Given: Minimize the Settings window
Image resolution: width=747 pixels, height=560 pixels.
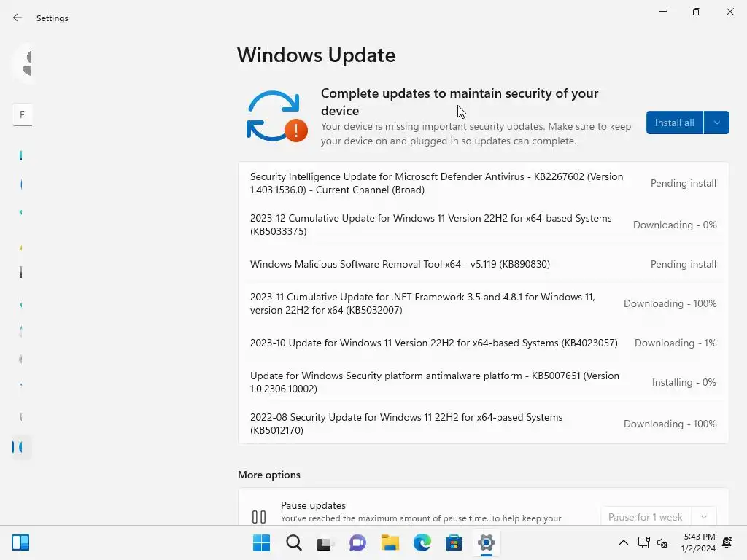Looking at the screenshot, I should coord(662,12).
